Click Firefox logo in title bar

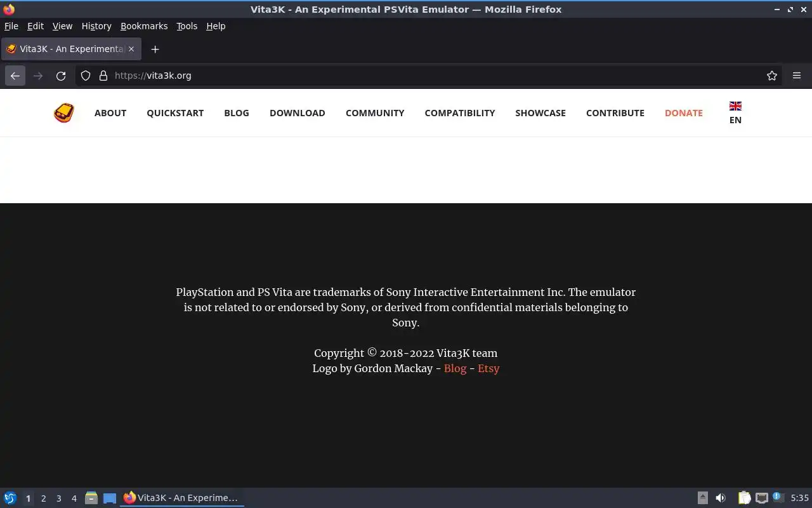[9, 9]
